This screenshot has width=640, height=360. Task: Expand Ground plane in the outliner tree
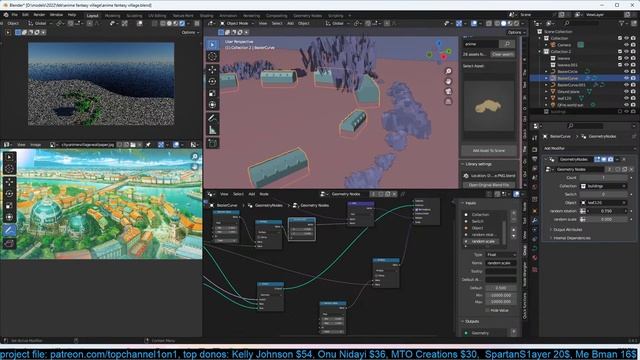tap(546, 91)
